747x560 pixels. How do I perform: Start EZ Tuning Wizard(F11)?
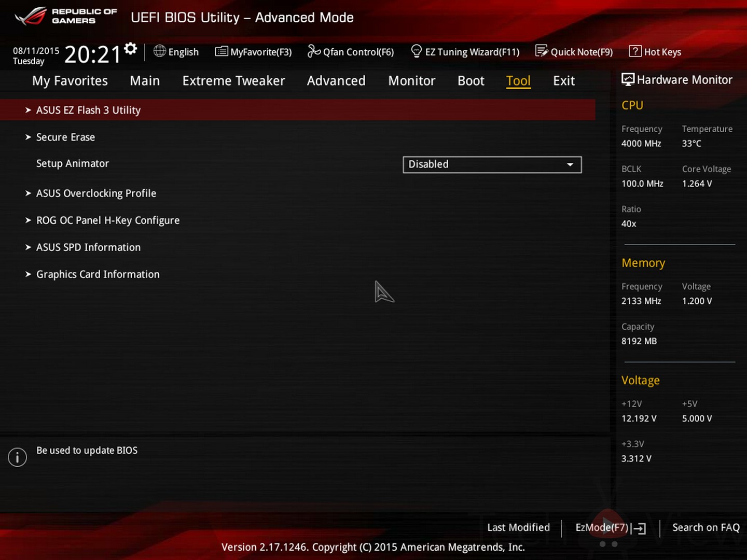click(x=465, y=51)
